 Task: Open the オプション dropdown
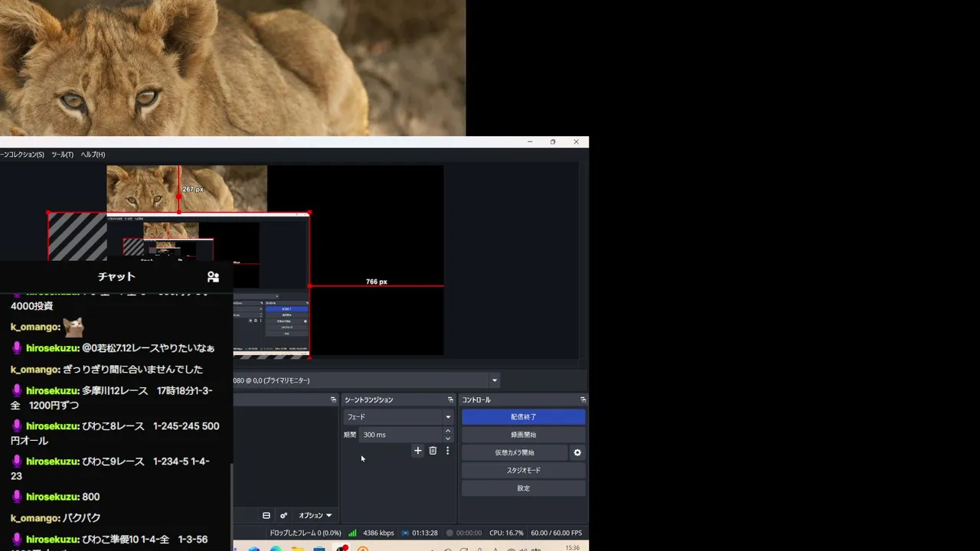click(315, 515)
